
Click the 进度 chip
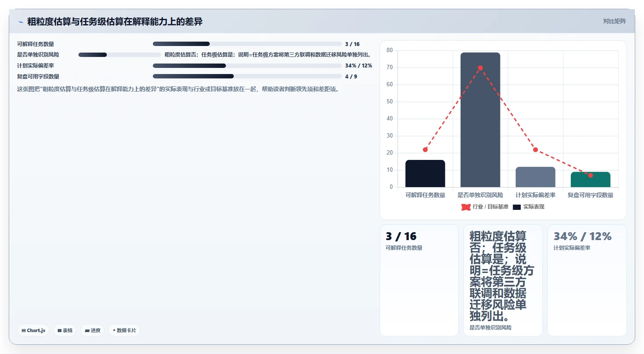pos(92,330)
